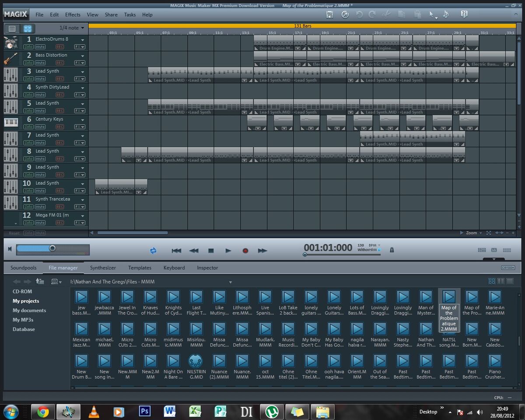
Task: Click the red Record button
Action: click(x=245, y=251)
